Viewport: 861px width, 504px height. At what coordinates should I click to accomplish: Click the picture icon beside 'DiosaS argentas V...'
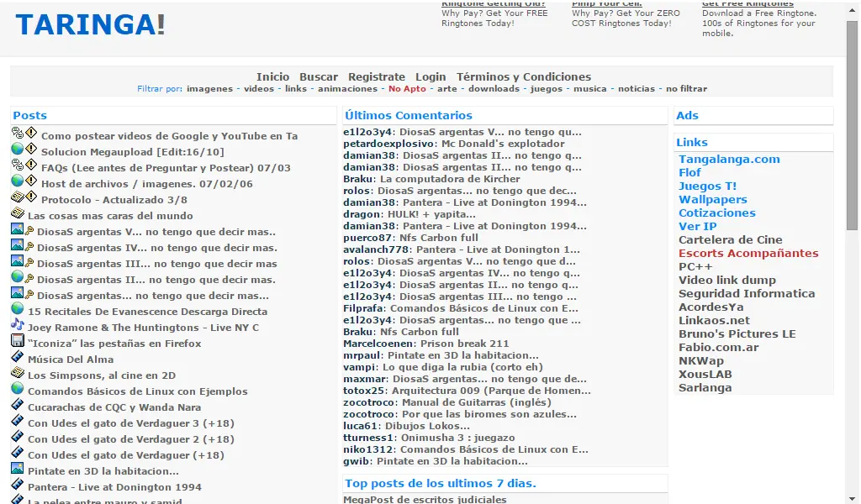(18, 228)
